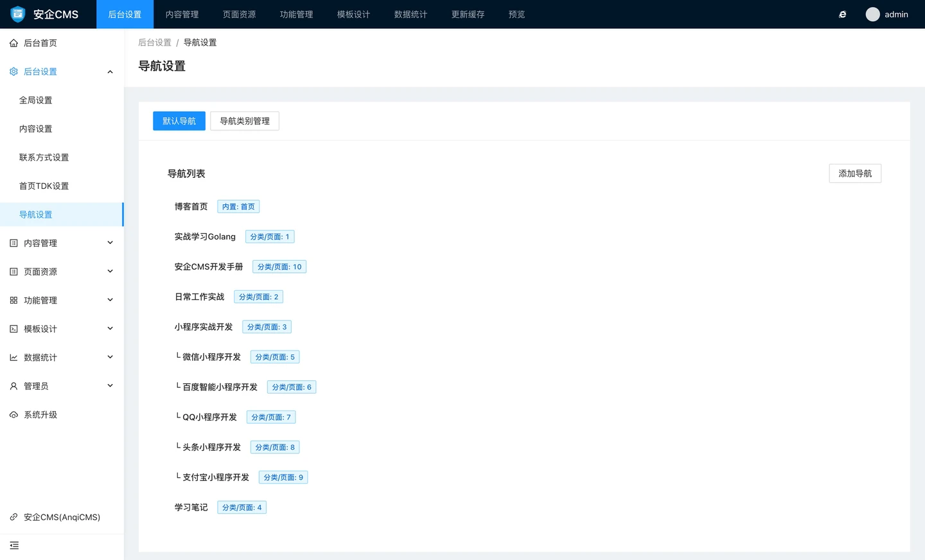This screenshot has height=560, width=925.
Task: Select the 默认导航 button
Action: pyautogui.click(x=179, y=121)
